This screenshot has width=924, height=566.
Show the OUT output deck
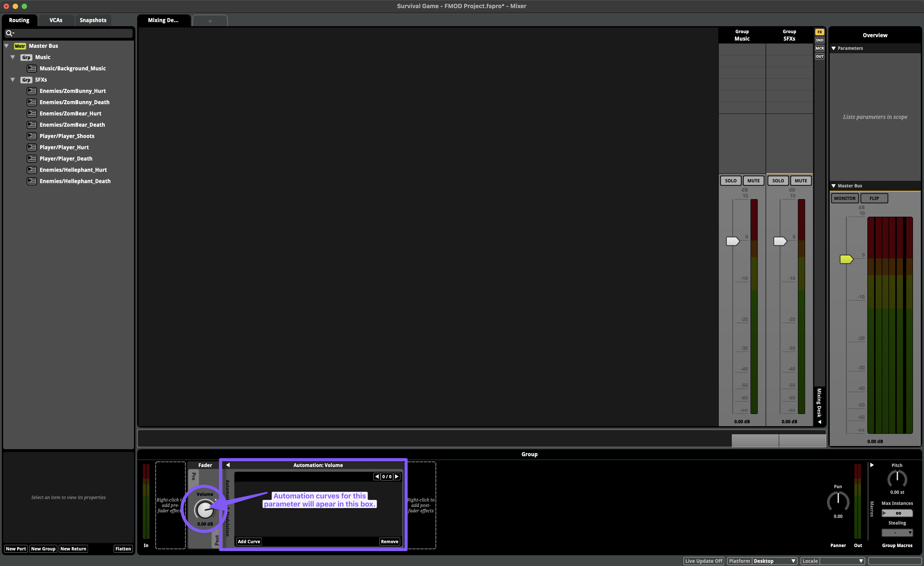[820, 56]
